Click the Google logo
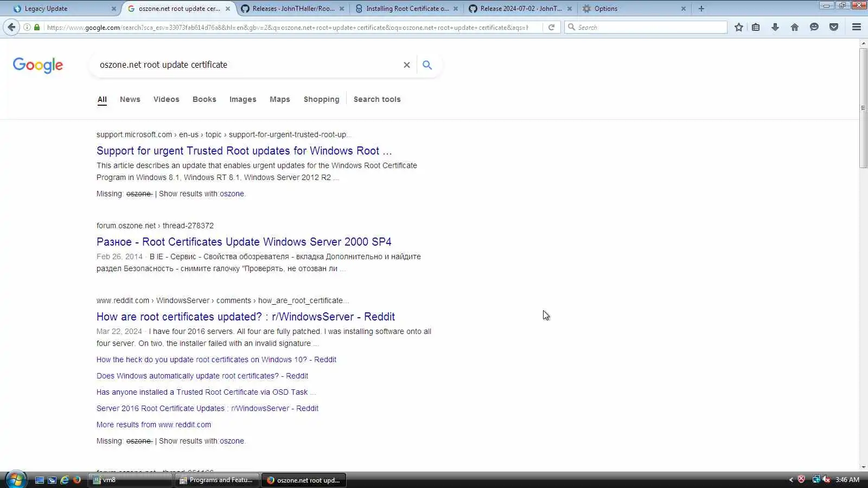868x488 pixels. click(x=38, y=66)
